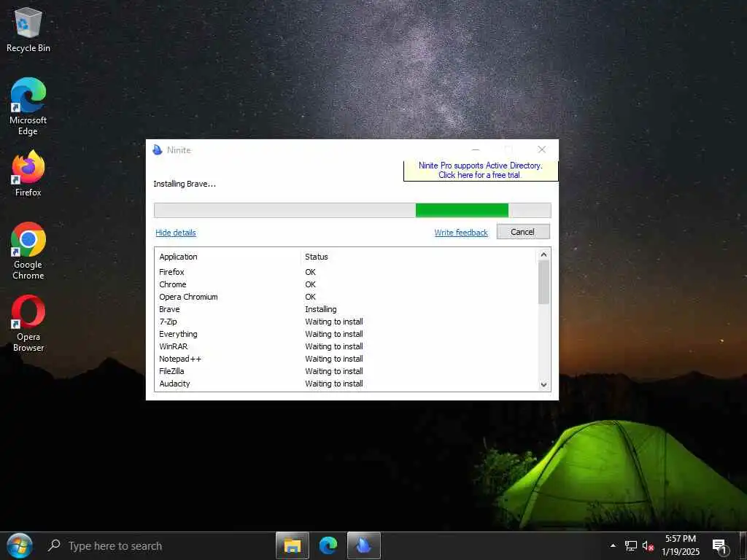Viewport: 747px width, 560px height.
Task: Click the details list scrollbar thumb
Action: tap(543, 282)
